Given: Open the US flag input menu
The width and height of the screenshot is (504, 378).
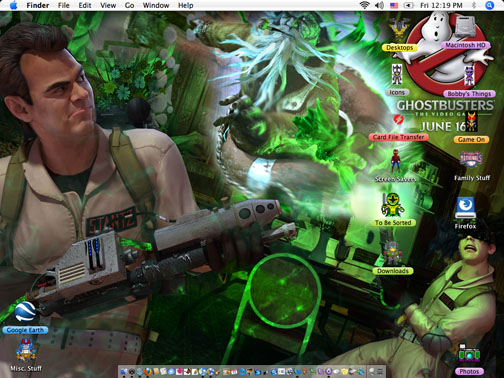Looking at the screenshot, I should 394,5.
